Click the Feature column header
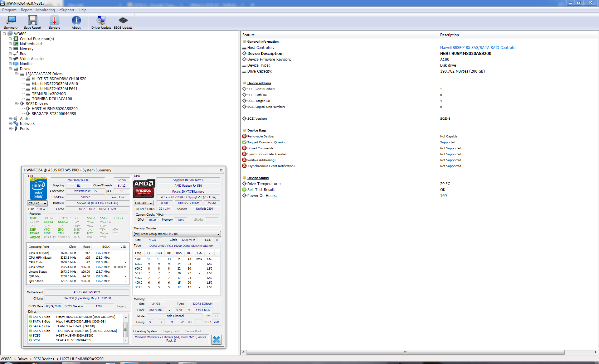599x364 pixels. coord(339,35)
